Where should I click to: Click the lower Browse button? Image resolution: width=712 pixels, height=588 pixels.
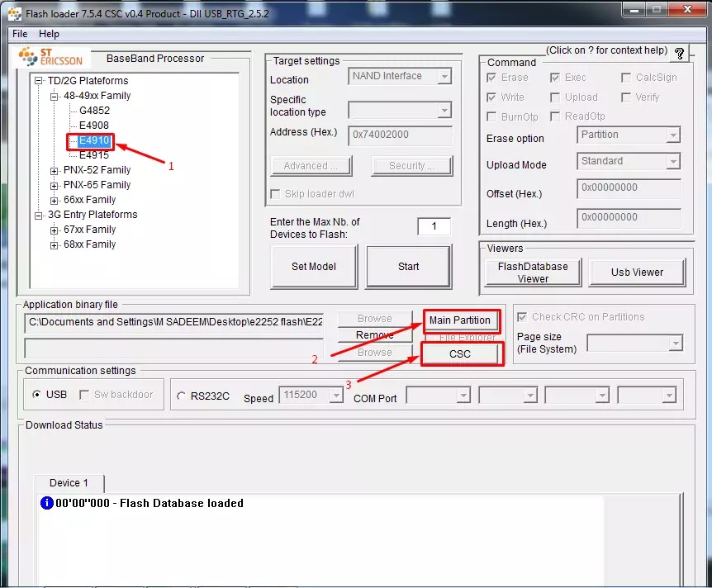[x=375, y=353]
